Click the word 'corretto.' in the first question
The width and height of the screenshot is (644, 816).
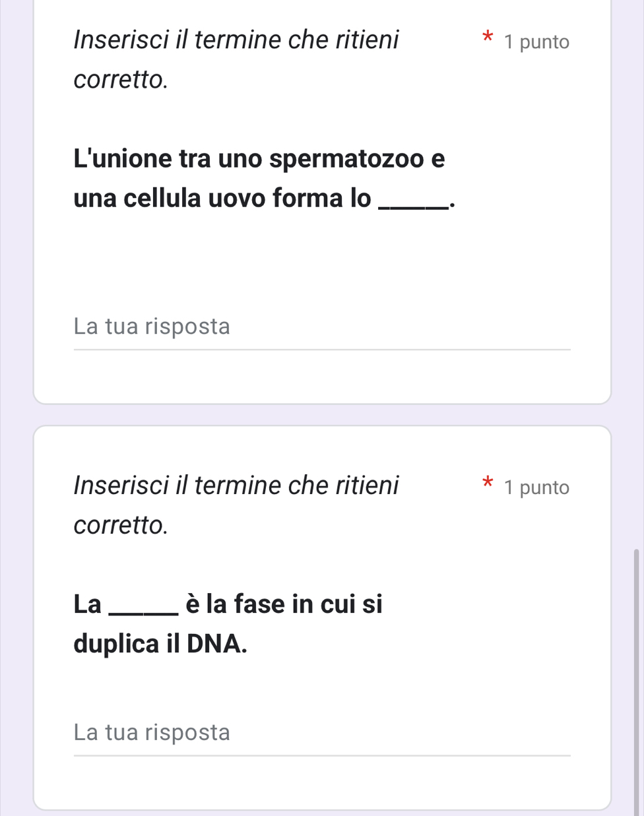(121, 80)
